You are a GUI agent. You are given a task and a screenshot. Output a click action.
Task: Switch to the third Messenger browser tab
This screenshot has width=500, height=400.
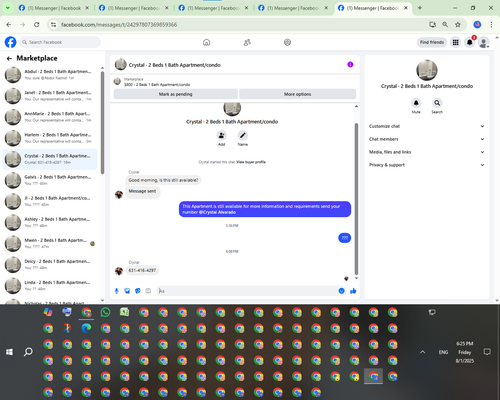(213, 8)
